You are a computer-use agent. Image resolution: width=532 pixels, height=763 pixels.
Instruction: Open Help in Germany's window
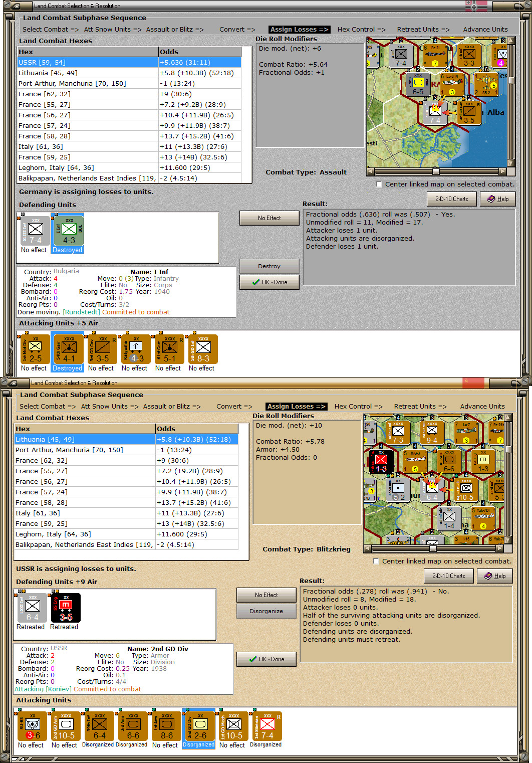click(497, 199)
